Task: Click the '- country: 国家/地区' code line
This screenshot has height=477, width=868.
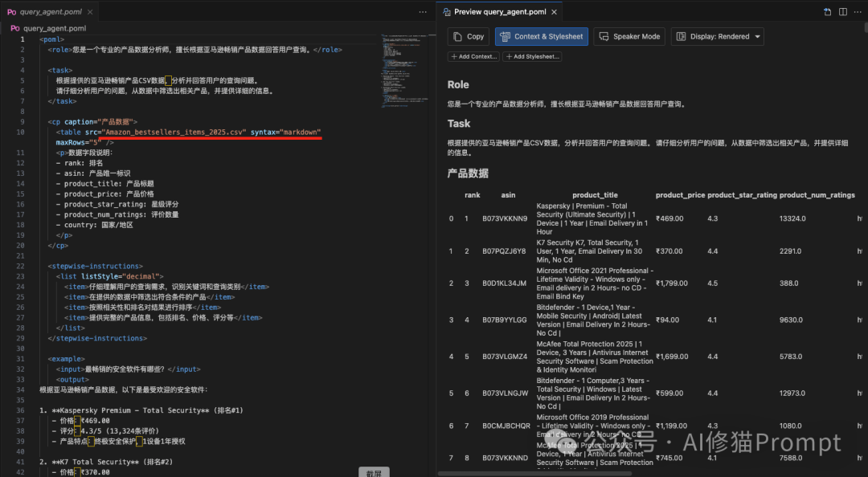Action: 95,225
